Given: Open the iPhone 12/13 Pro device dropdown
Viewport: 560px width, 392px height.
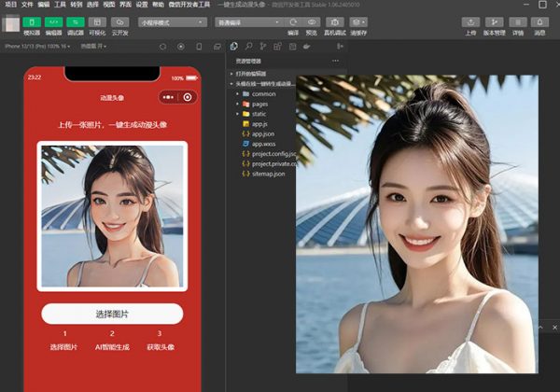Looking at the screenshot, I should tap(37, 45).
